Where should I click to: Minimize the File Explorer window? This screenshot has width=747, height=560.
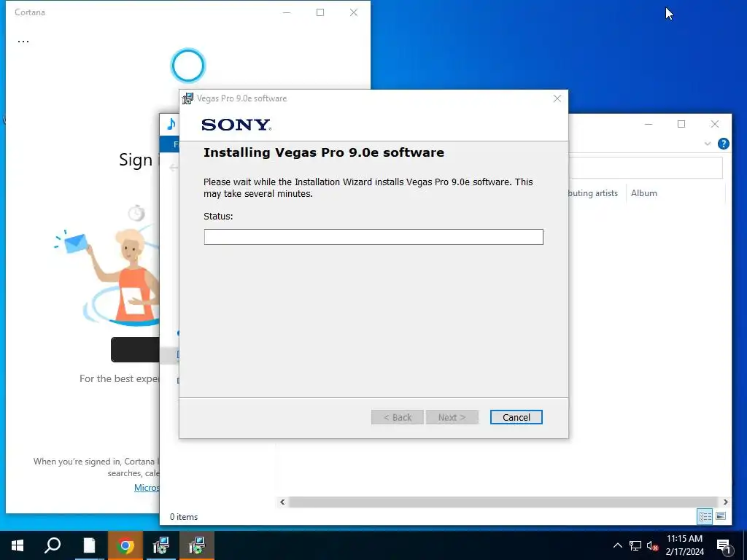tap(649, 124)
